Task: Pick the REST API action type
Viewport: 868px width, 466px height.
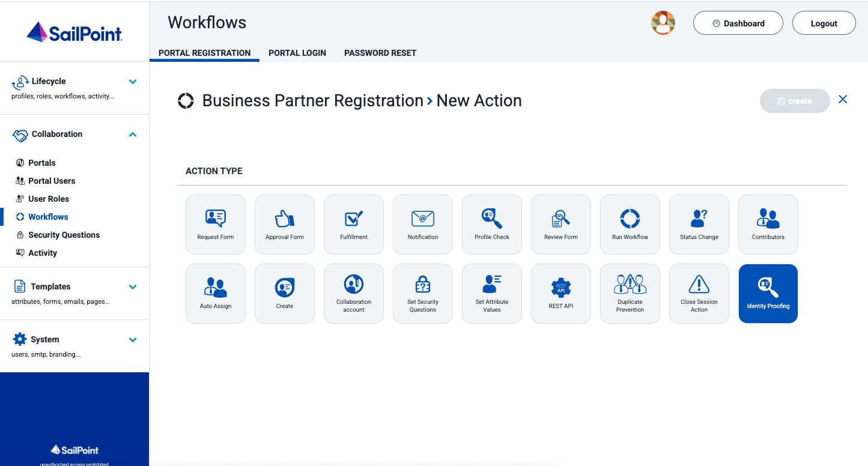Action: 561,293
